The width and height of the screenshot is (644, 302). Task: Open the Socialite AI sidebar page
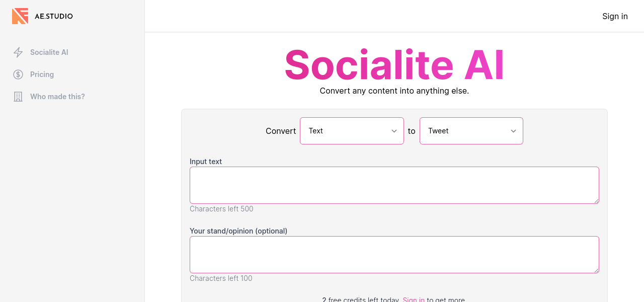tap(49, 52)
